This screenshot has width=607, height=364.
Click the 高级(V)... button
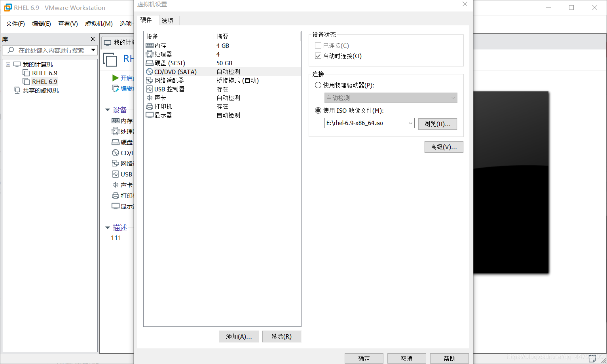(x=444, y=147)
